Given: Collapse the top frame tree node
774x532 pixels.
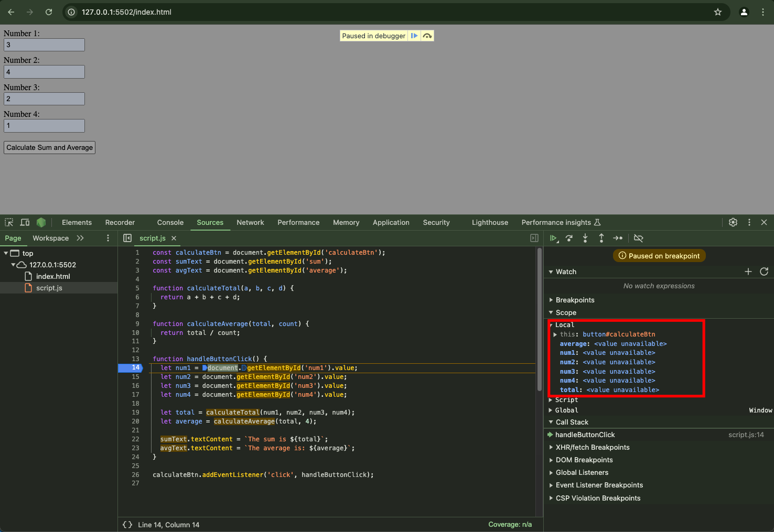Looking at the screenshot, I should (x=6, y=253).
